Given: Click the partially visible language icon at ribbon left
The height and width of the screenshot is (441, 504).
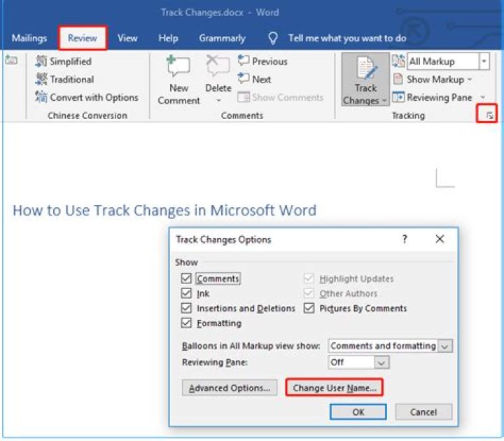Looking at the screenshot, I should click(x=11, y=59).
